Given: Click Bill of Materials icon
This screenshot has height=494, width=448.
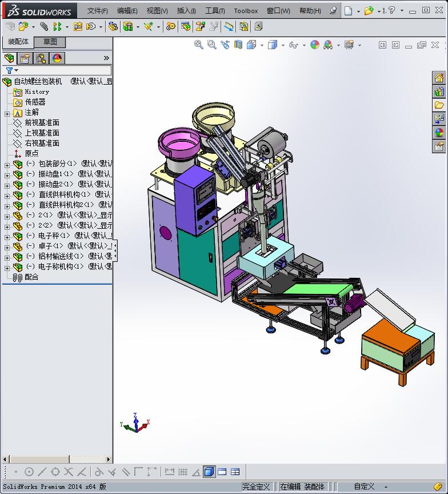Looking at the screenshot, I should click(x=186, y=26).
